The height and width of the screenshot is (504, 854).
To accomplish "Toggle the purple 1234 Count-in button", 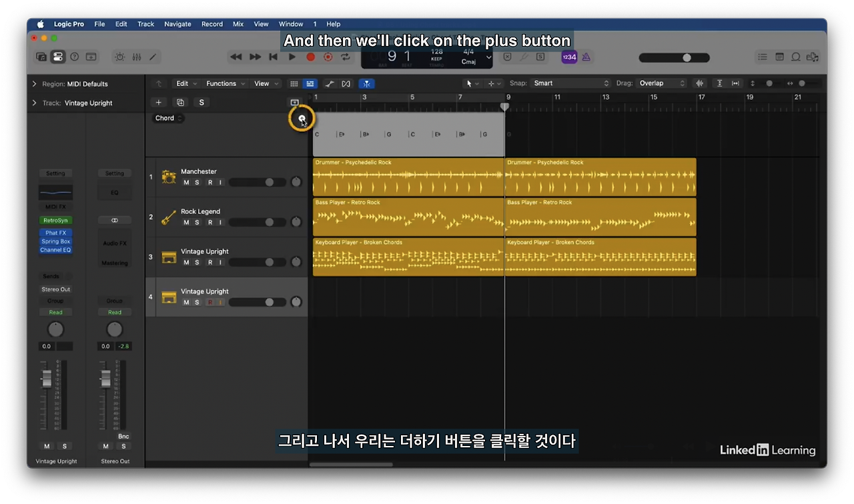I will tap(569, 57).
